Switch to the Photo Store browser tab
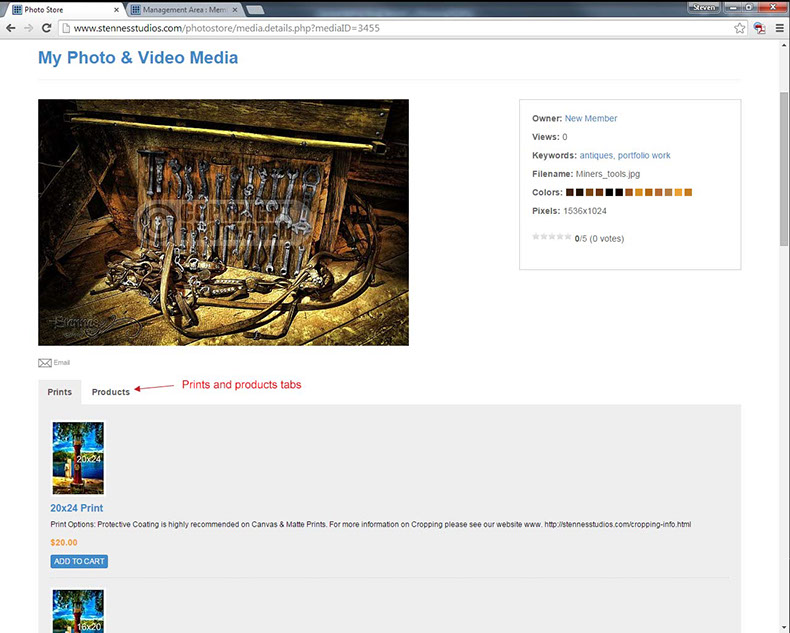 [x=64, y=10]
